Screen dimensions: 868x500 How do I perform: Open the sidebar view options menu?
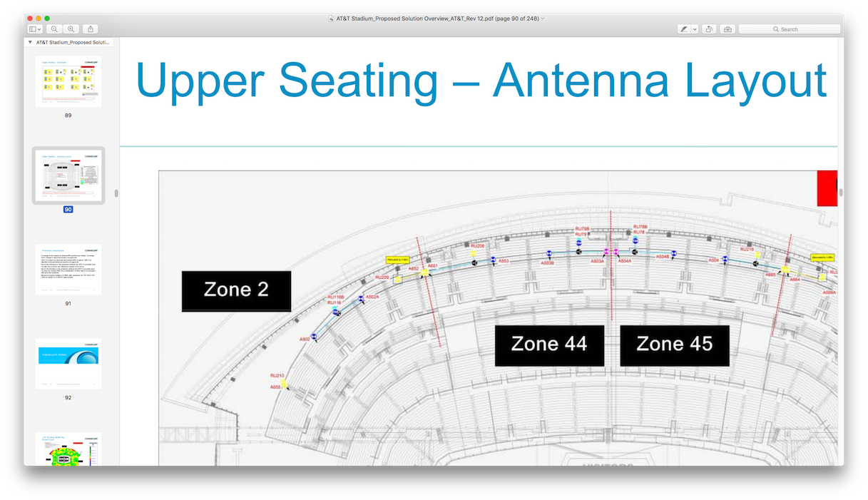(35, 29)
